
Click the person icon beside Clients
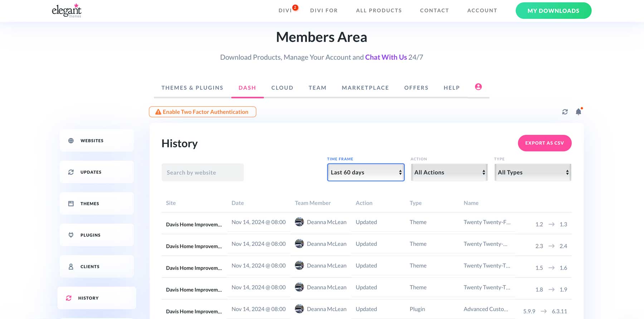71,266
